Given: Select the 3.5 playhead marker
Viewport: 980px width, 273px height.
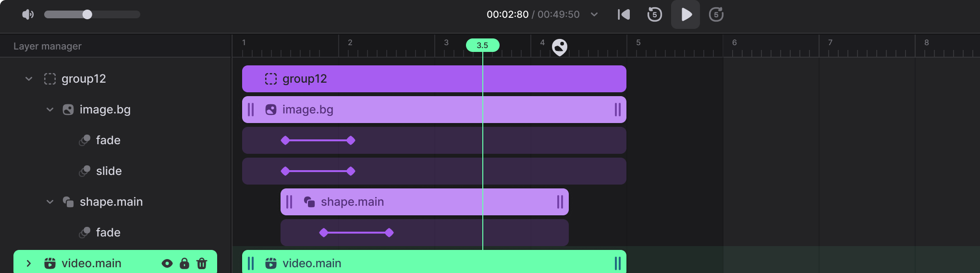Looking at the screenshot, I should coord(482,45).
